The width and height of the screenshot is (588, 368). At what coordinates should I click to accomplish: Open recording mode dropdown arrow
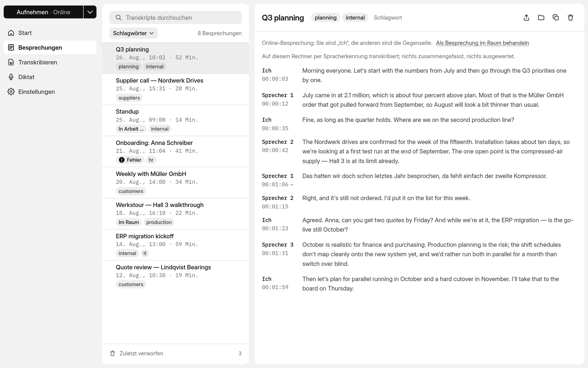click(x=90, y=12)
